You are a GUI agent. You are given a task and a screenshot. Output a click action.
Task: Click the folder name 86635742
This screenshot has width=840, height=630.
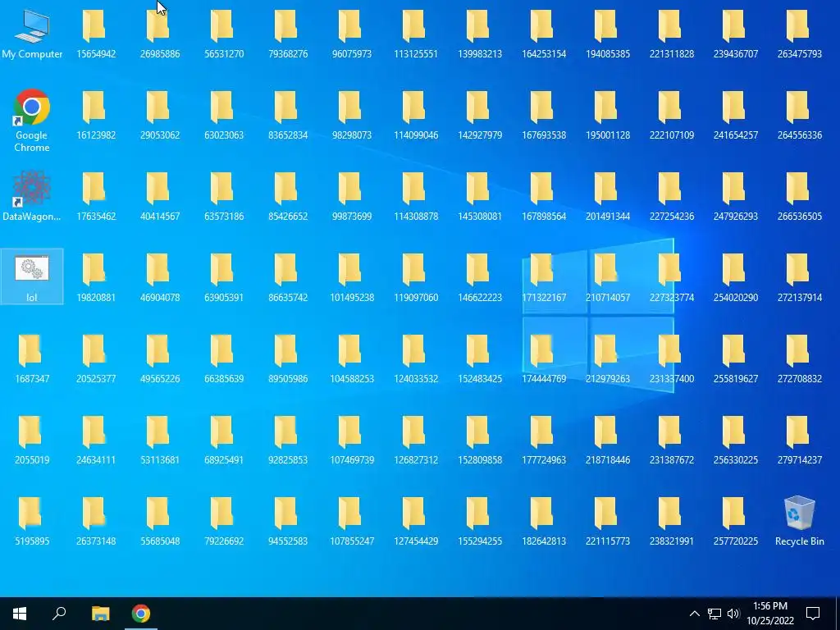288,297
